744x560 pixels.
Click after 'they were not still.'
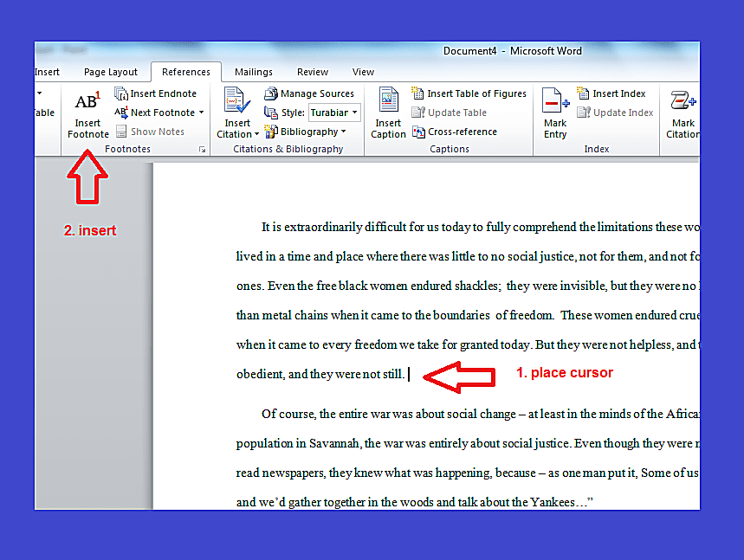409,374
